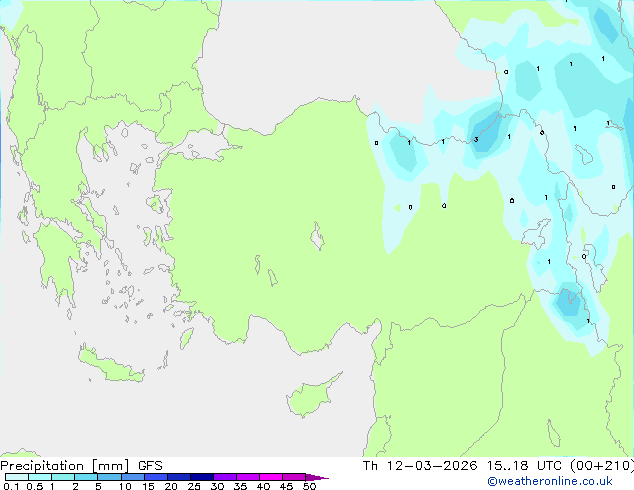Click the "Precipitation [mm]" title text

(x=65, y=466)
